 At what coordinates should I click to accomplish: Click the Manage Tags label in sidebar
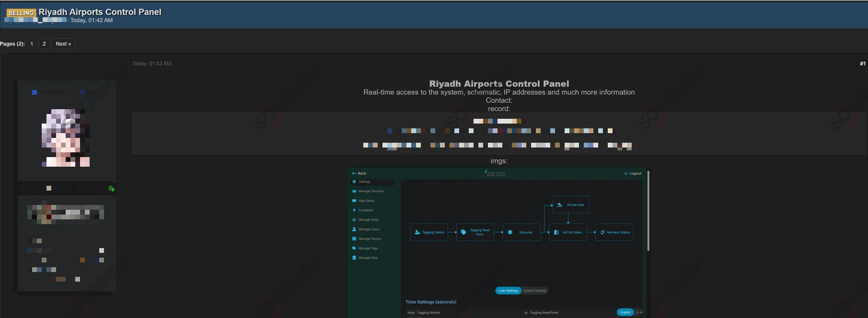[368, 248]
